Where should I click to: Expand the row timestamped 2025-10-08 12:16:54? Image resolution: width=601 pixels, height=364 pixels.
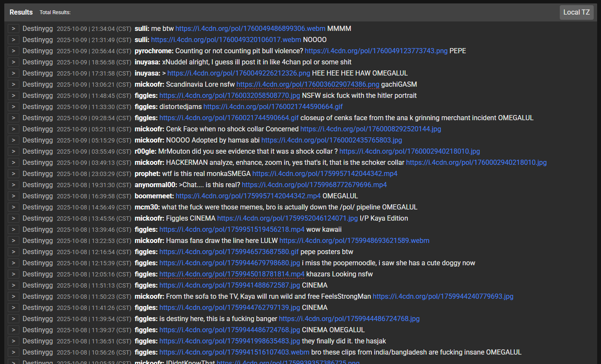pyautogui.click(x=14, y=252)
